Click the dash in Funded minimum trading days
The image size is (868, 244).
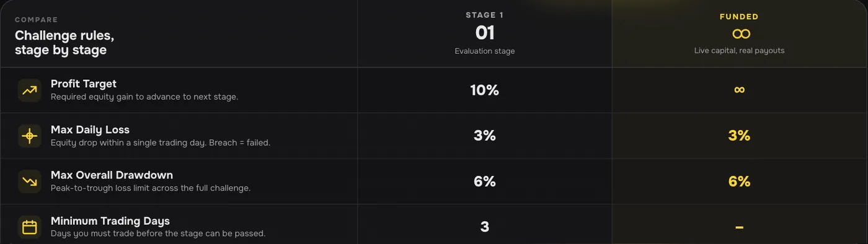[740, 227]
